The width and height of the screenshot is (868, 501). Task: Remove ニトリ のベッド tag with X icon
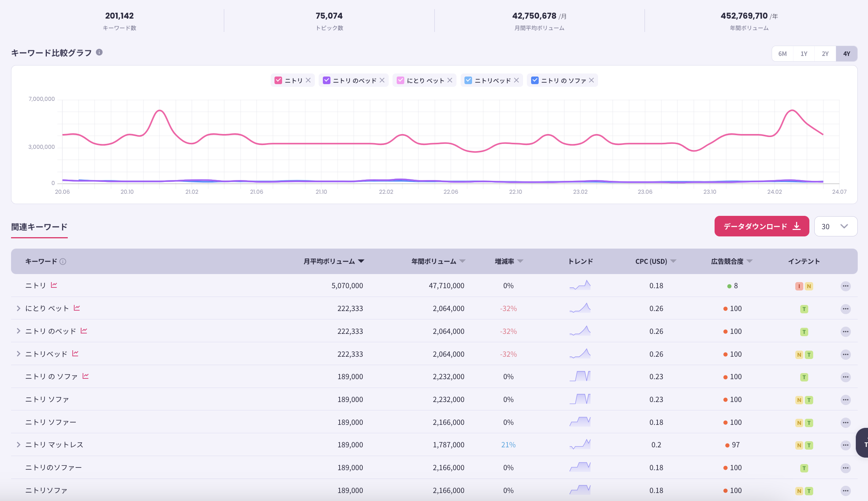point(382,80)
